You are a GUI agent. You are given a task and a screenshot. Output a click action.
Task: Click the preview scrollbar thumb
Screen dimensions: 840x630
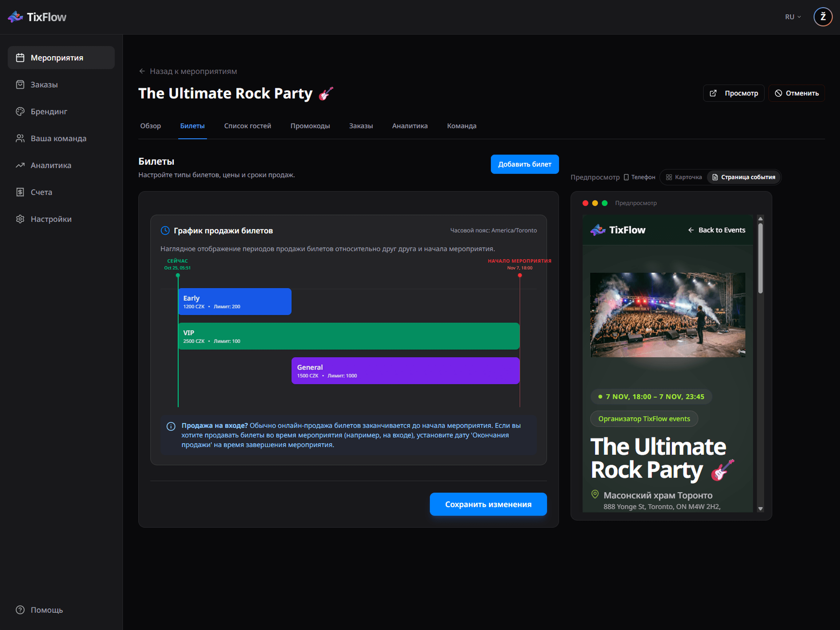(x=760, y=258)
